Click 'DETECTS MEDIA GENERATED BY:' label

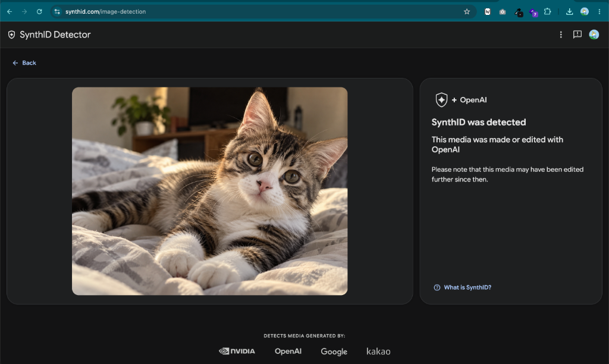(x=304, y=335)
